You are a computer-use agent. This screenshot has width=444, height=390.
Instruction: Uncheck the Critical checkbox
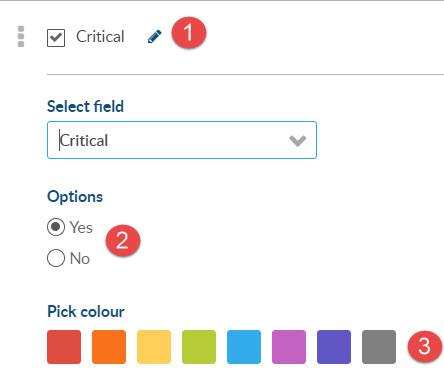pos(56,38)
